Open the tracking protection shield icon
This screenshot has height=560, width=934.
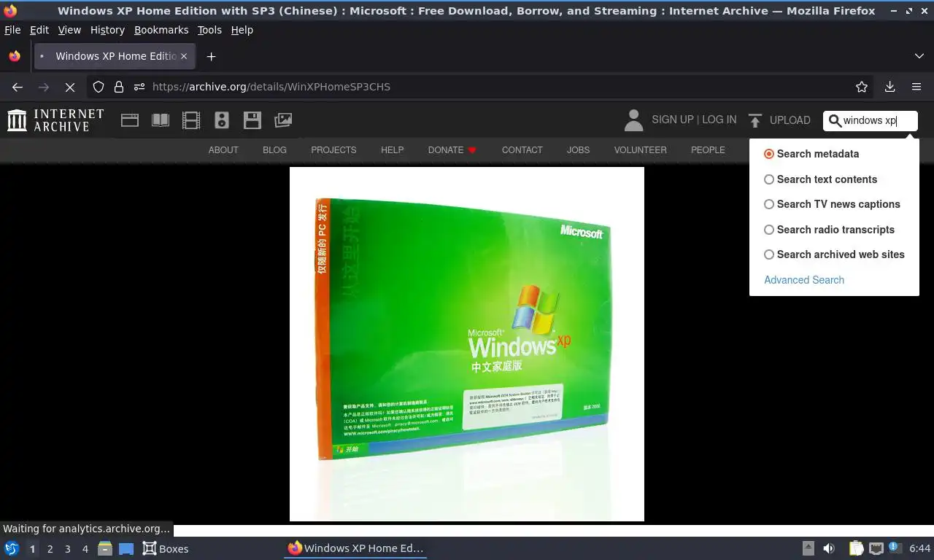99,87
